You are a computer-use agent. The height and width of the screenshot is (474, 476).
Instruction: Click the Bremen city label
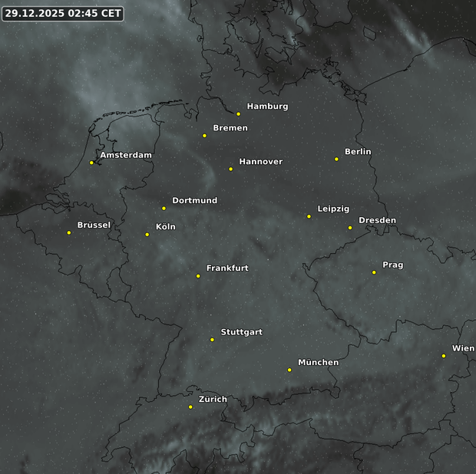tap(230, 128)
